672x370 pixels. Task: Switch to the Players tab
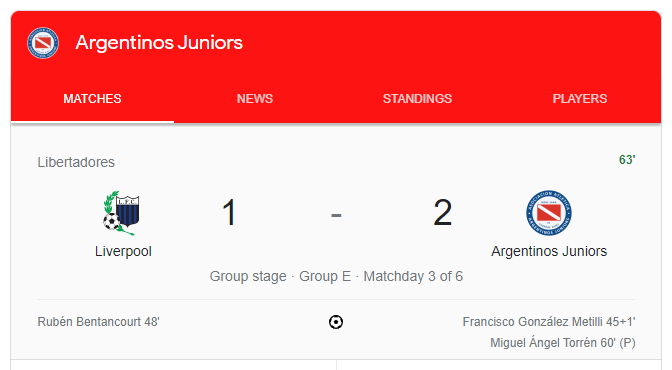pyautogui.click(x=580, y=99)
